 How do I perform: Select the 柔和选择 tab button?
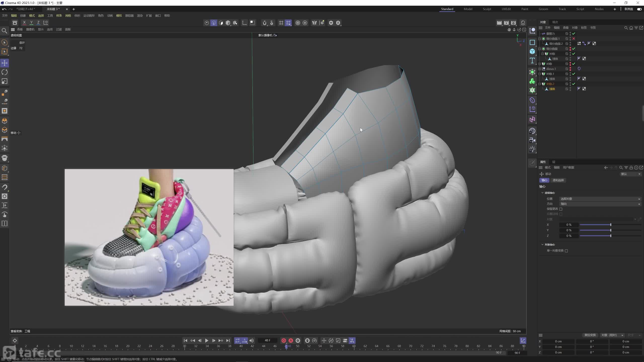(558, 180)
